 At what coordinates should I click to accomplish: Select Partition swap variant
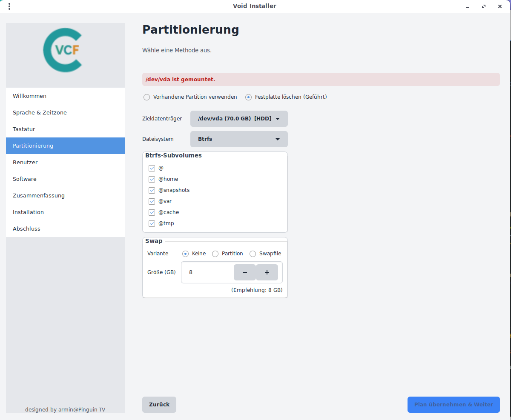(215, 254)
